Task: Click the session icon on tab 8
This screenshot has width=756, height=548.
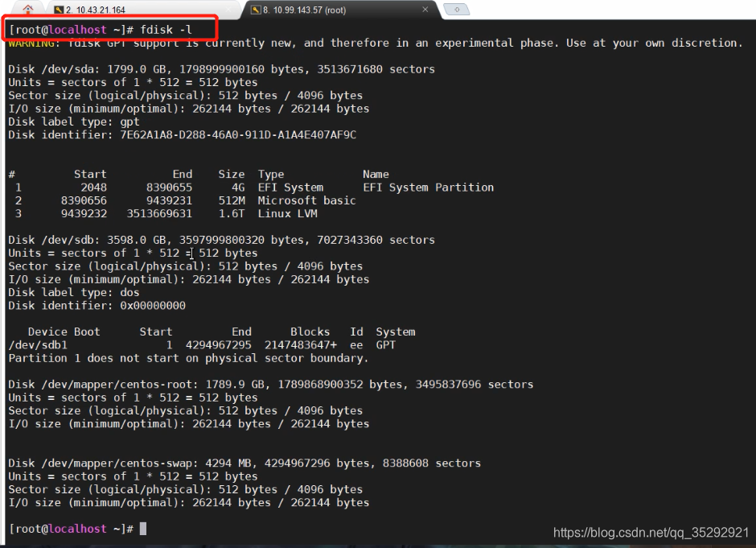Action: [256, 10]
